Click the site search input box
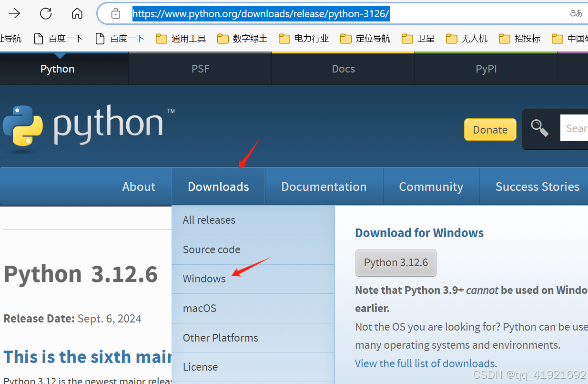Image resolution: width=588 pixels, height=384 pixels. click(x=574, y=128)
